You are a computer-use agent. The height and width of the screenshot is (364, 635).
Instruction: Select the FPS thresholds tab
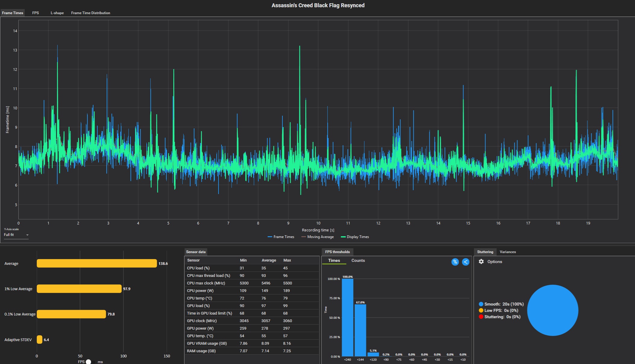click(x=337, y=252)
